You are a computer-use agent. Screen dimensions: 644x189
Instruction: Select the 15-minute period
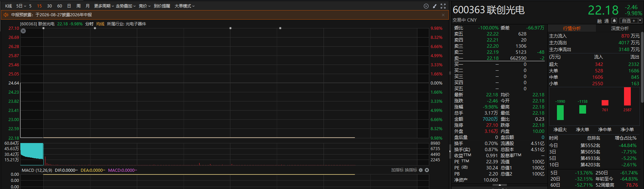click(39, 6)
